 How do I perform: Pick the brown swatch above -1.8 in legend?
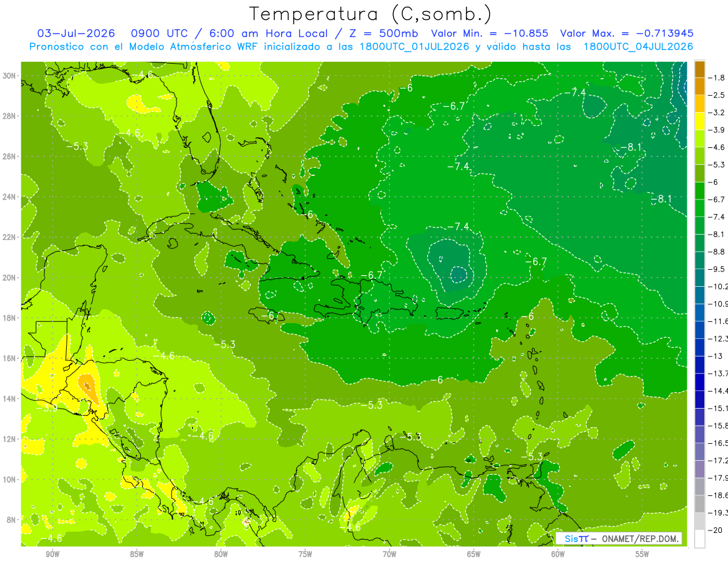pyautogui.click(x=699, y=69)
